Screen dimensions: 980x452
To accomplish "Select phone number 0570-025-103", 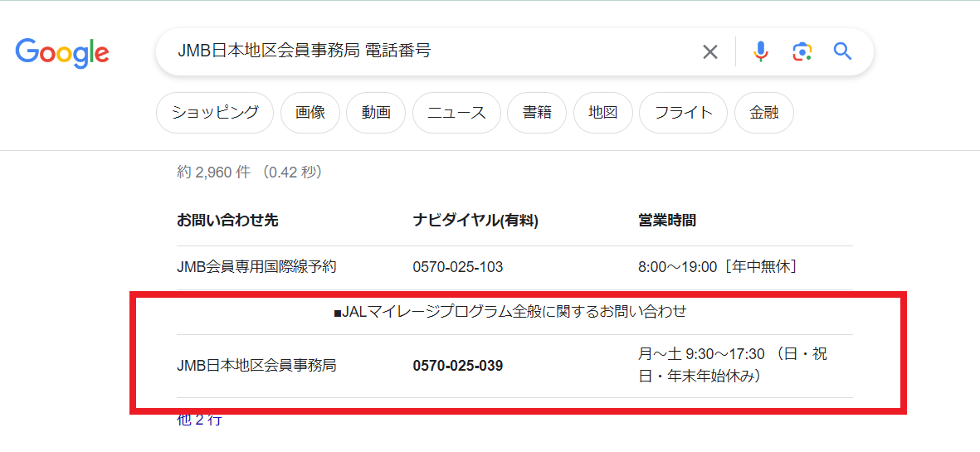I will pos(458,267).
